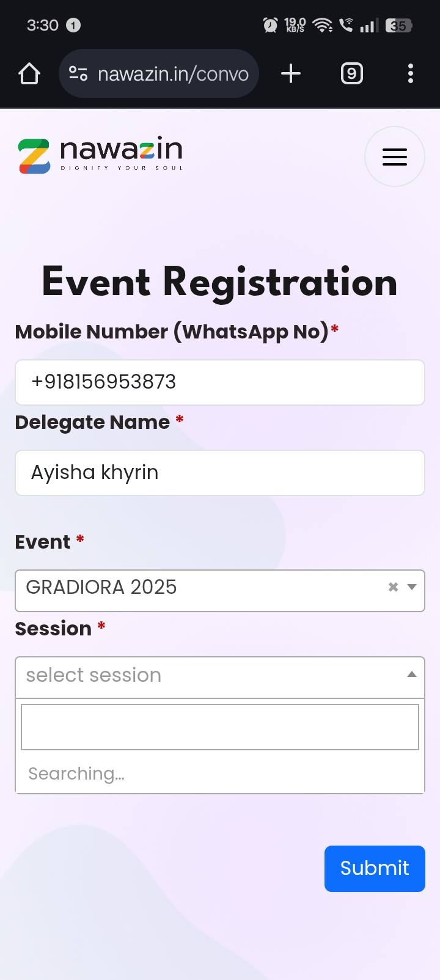Tap the nawazin.in address bar URL

tap(173, 74)
